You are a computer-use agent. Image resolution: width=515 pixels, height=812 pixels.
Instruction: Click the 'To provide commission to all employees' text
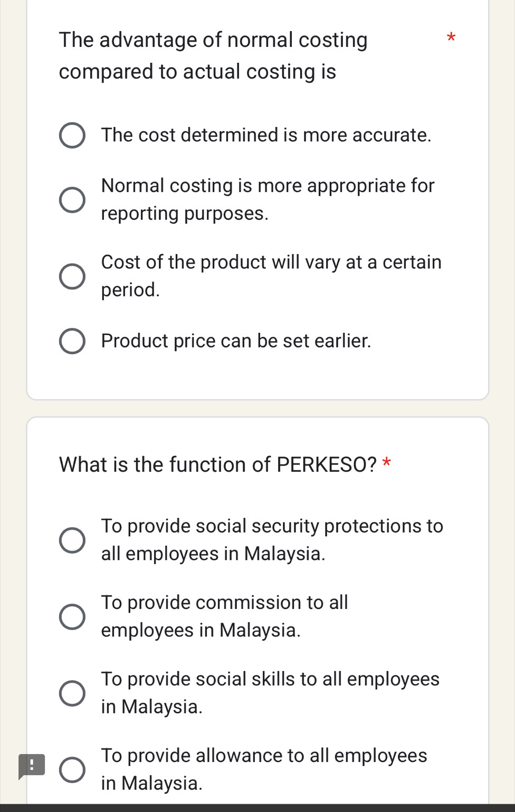coord(224,616)
